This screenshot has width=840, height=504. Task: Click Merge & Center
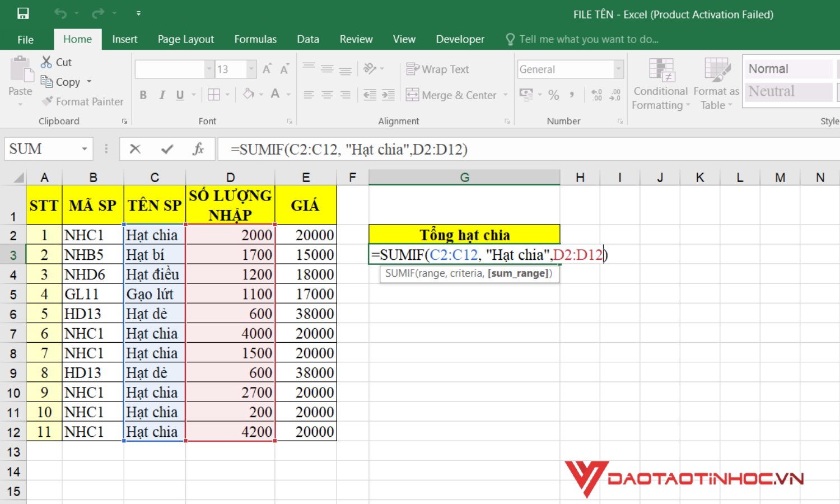click(x=451, y=95)
